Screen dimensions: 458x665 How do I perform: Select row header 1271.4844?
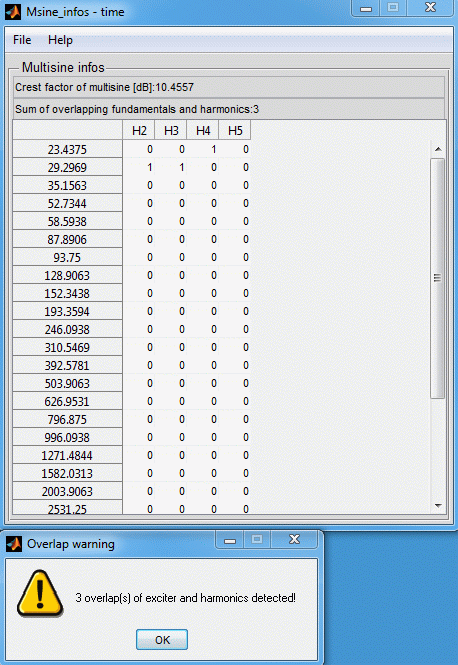(x=67, y=455)
